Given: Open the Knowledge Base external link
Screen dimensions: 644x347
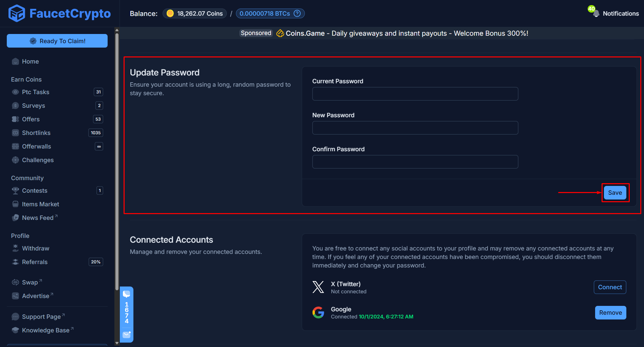Looking at the screenshot, I should tap(72, 328).
